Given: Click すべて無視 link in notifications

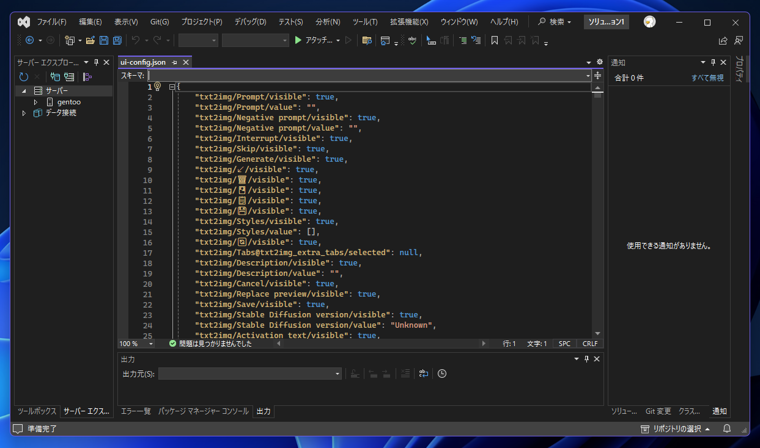Looking at the screenshot, I should coord(707,78).
